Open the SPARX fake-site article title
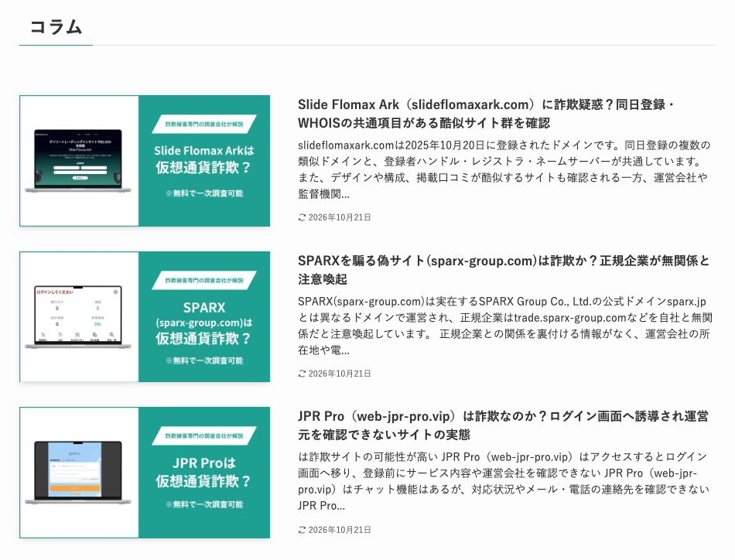The image size is (735, 560). click(x=504, y=269)
